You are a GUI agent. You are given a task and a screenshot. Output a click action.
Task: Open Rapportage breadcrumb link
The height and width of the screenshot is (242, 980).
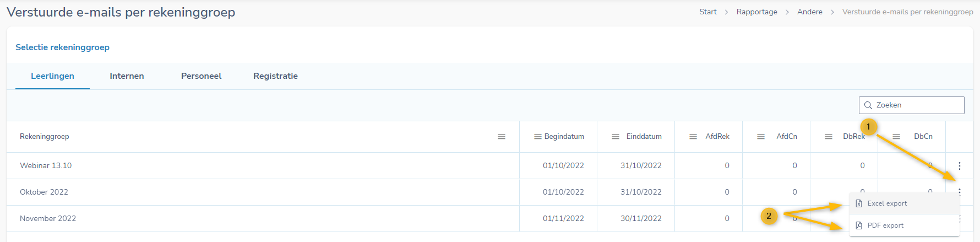(x=756, y=12)
